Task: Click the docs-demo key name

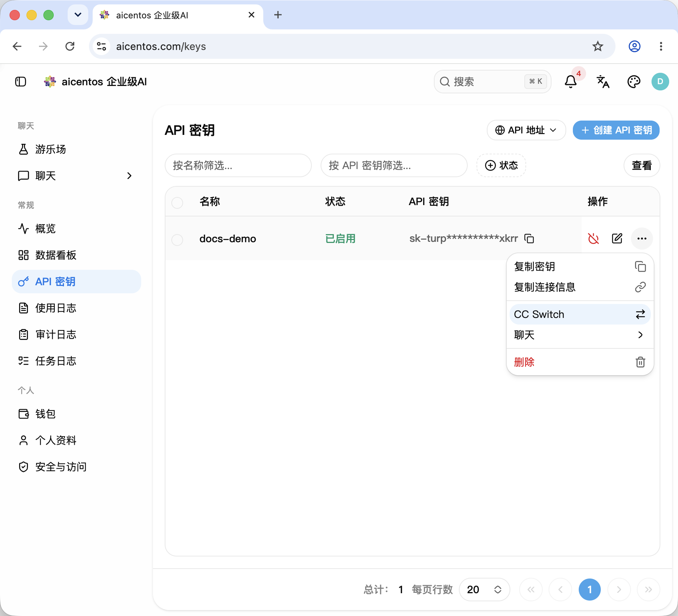Action: (x=228, y=239)
